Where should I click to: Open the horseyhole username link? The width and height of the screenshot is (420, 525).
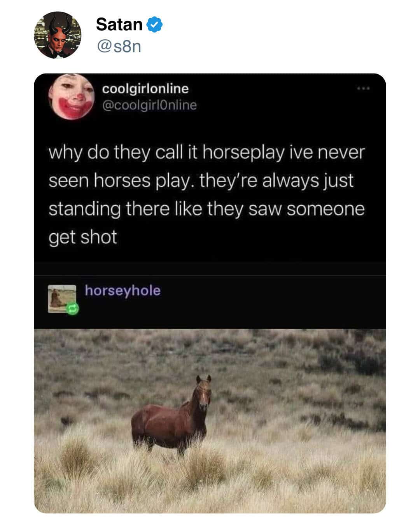[122, 290]
